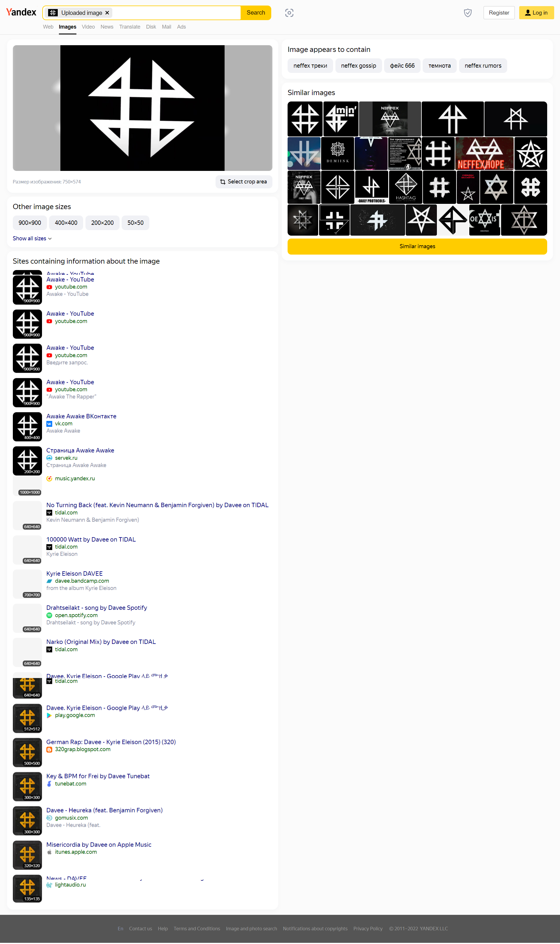Open German Rap: Davee Kyrie Eleison result

tap(111, 742)
